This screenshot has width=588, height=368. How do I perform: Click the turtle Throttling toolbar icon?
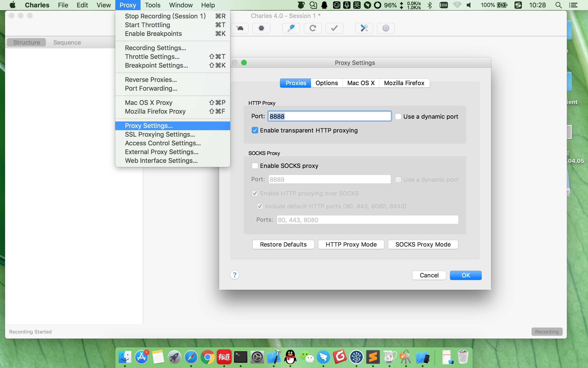click(x=240, y=28)
